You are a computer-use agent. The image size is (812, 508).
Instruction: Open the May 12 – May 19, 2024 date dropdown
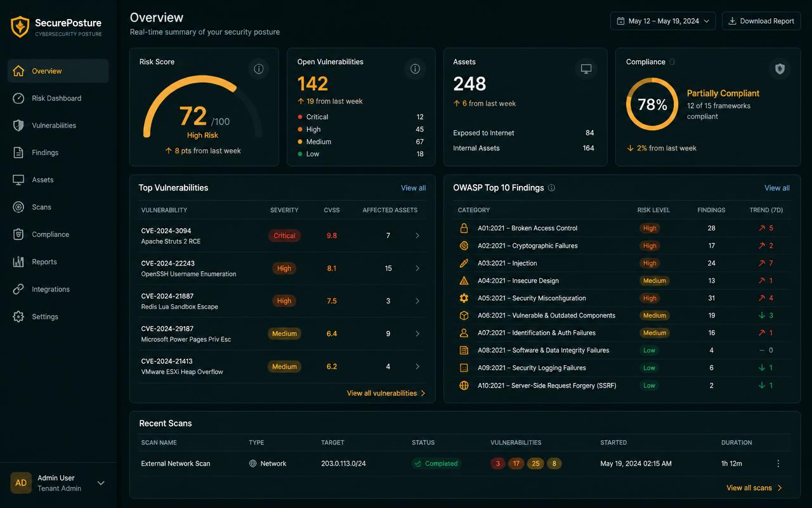coord(663,21)
